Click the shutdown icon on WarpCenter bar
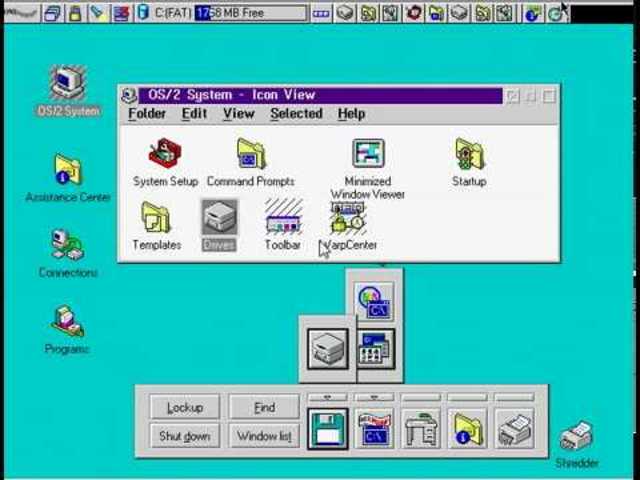The image size is (640, 480). [121, 13]
